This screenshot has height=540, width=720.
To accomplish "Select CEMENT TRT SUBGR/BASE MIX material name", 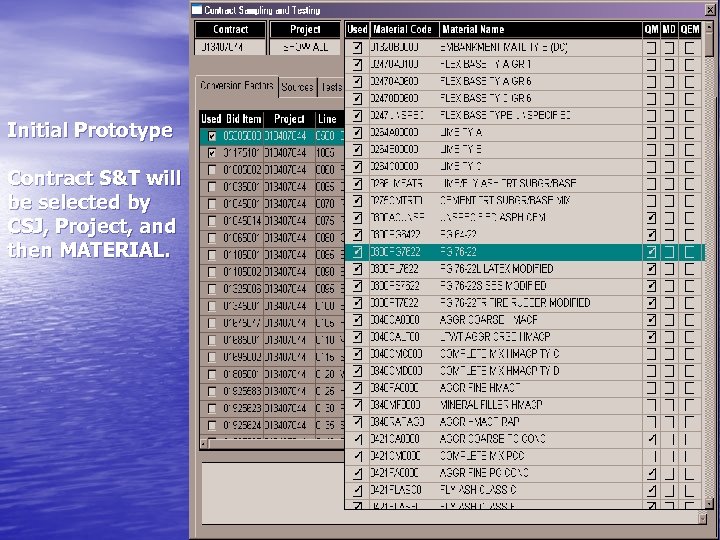I will pyautogui.click(x=505, y=200).
